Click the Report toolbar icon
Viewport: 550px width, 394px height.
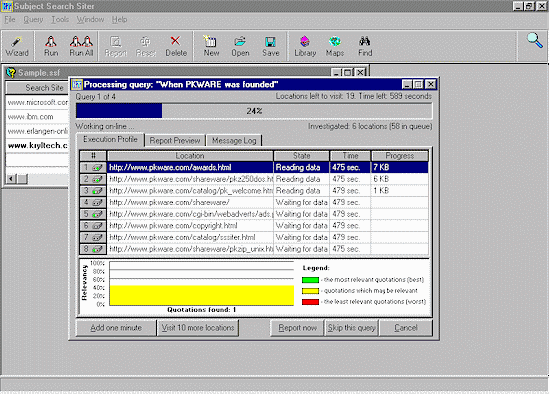pos(116,42)
